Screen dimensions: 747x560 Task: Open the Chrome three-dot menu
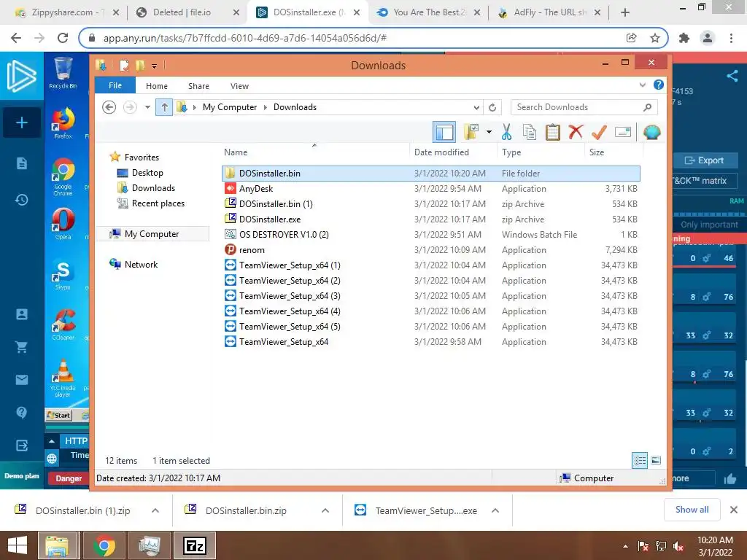coord(731,38)
